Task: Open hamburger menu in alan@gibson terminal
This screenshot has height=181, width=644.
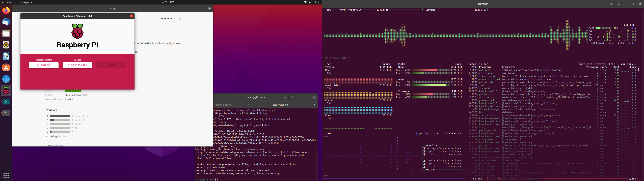Action: pos(292,98)
